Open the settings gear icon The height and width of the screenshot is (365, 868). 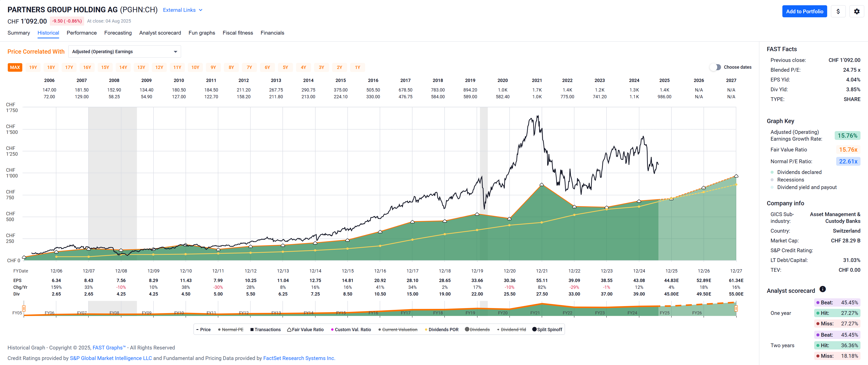point(856,12)
